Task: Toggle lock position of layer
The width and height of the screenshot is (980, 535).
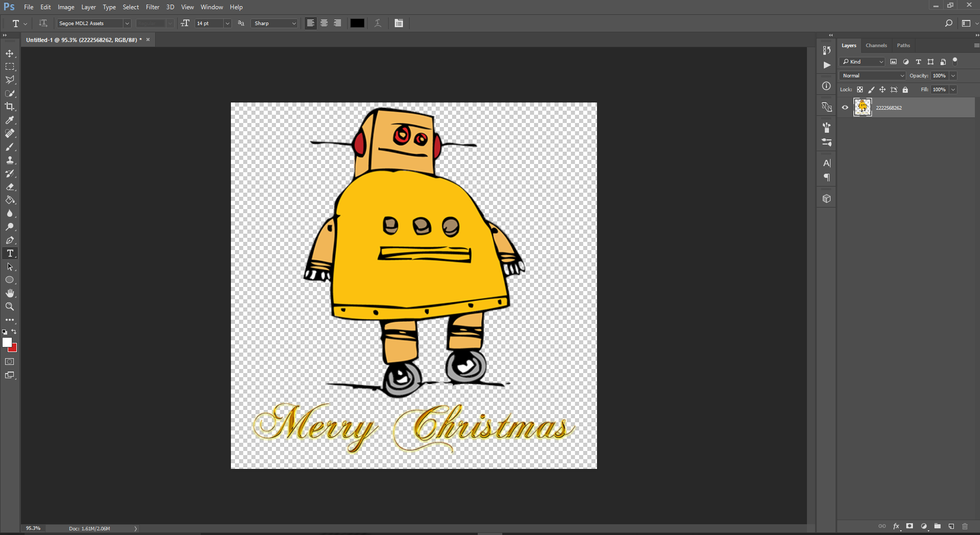Action: pos(882,90)
